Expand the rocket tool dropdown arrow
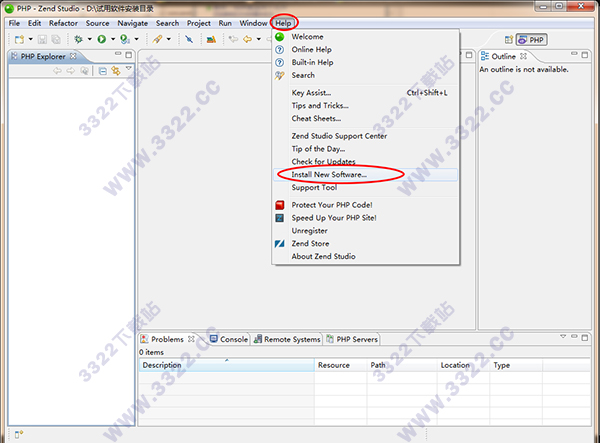Image resolution: width=600 pixels, height=443 pixels. [168, 39]
